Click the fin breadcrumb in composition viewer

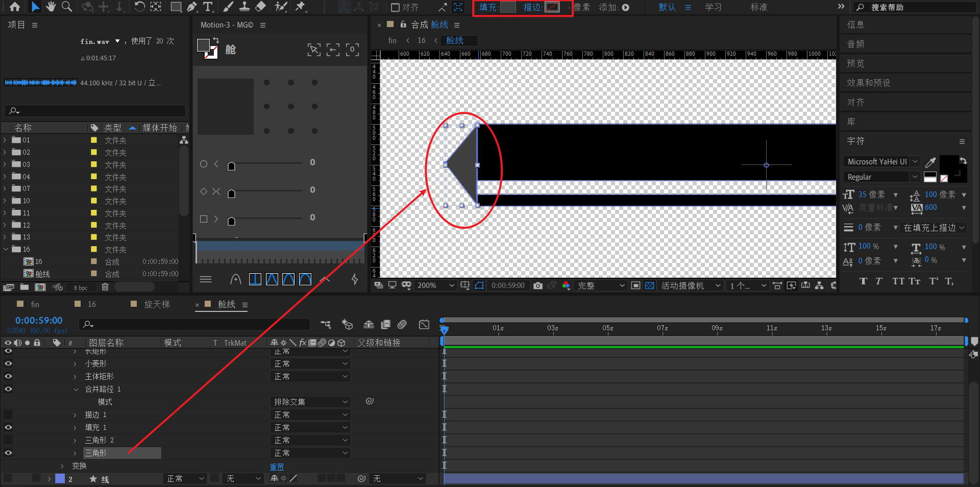click(x=393, y=40)
